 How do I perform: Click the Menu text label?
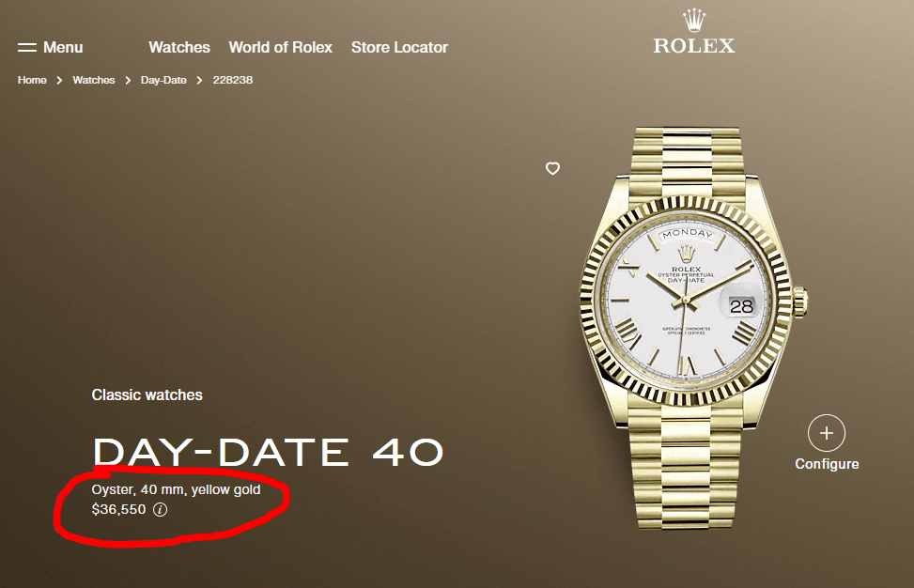coord(63,47)
